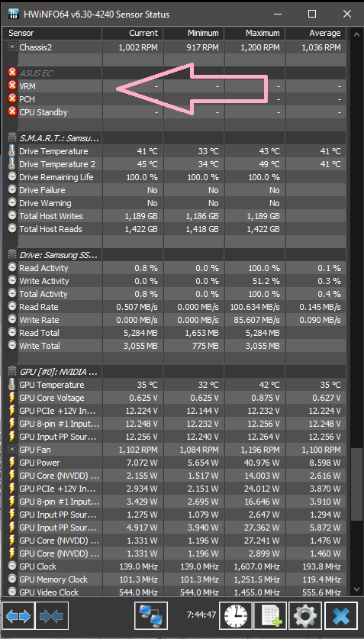364x639 pixels.
Task: Click lightning icon beside GPU Power
Action: click(12, 463)
